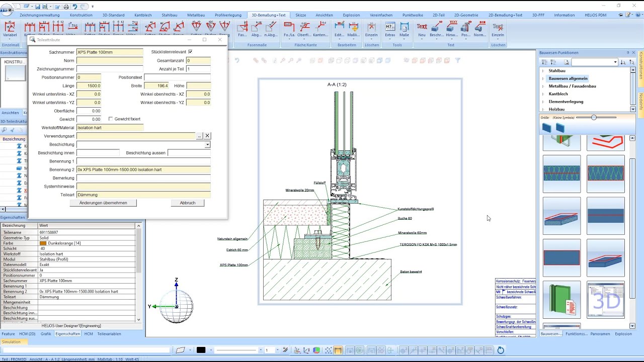Open the Beschichtung dropdown
644x362 pixels.
[207, 144]
